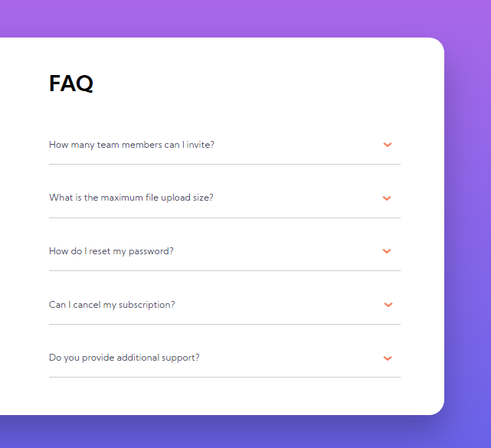Show "Do you provide additional support?" answer

124,358
